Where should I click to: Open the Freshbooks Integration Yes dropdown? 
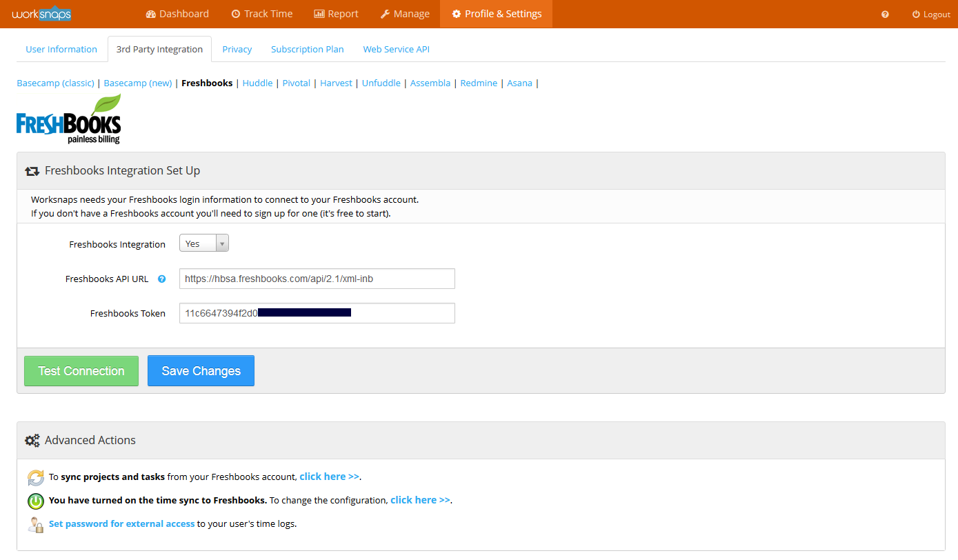[203, 243]
